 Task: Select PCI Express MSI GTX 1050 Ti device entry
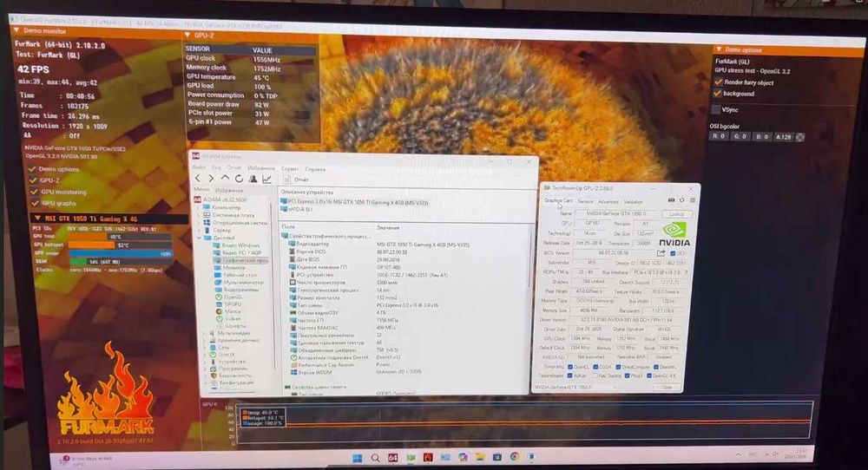tap(354, 202)
